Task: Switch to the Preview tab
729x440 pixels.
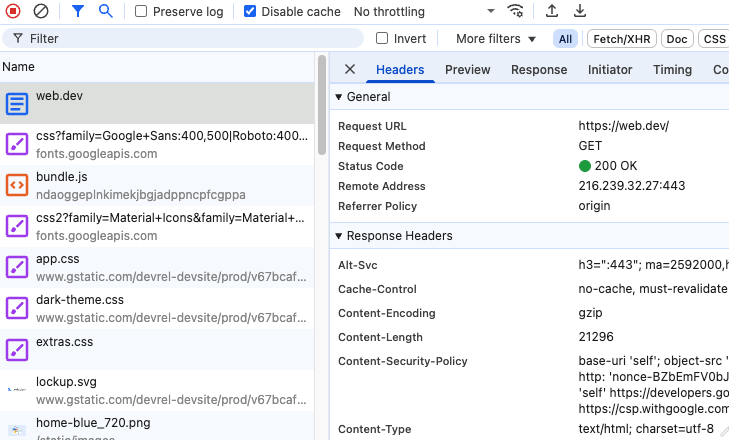Action: pyautogui.click(x=467, y=69)
